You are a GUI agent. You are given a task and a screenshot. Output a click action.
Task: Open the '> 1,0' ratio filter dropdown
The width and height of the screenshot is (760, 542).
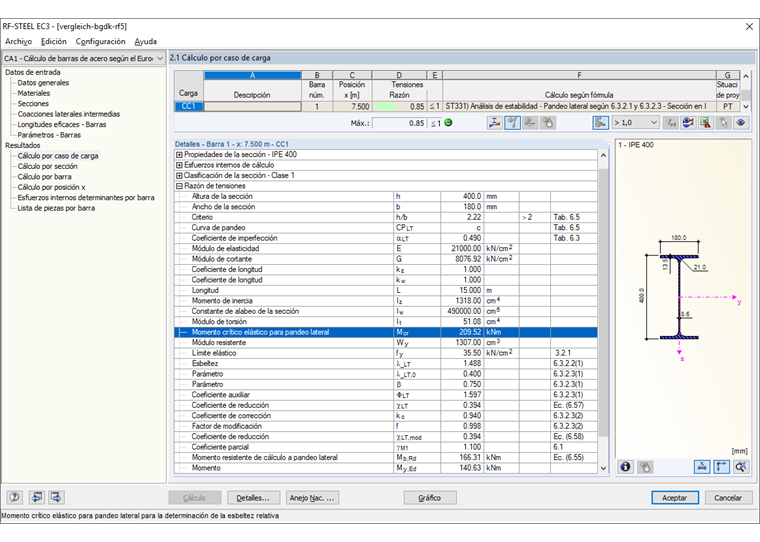pos(635,123)
